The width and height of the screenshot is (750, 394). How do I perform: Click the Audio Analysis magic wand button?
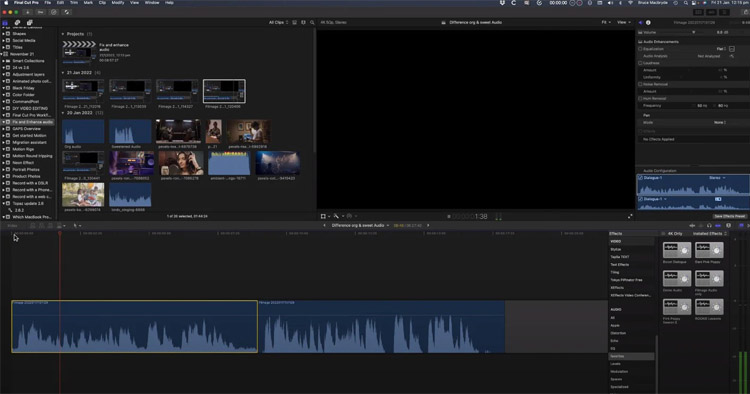[732, 56]
